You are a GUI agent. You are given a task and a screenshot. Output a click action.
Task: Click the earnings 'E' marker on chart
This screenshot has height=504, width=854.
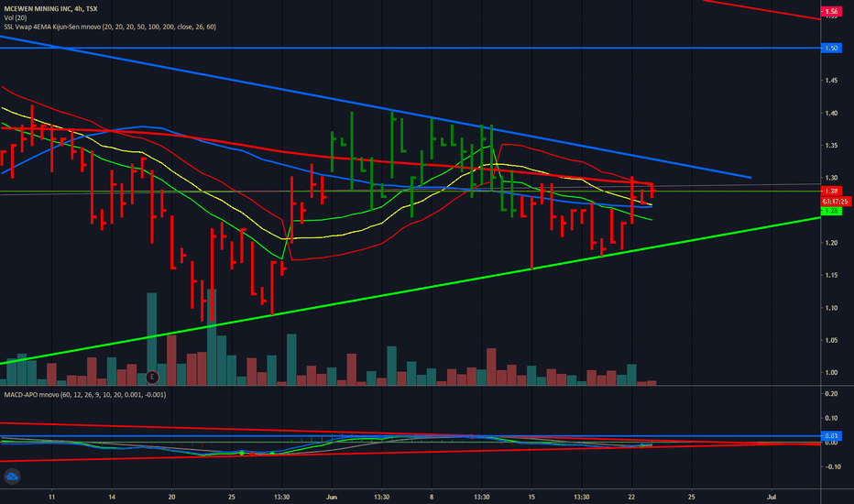click(152, 377)
